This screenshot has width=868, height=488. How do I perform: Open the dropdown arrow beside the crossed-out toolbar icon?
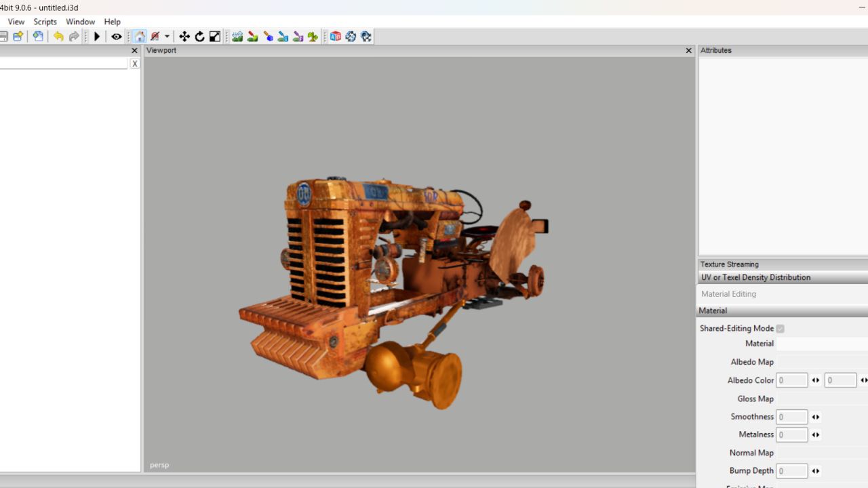click(167, 37)
